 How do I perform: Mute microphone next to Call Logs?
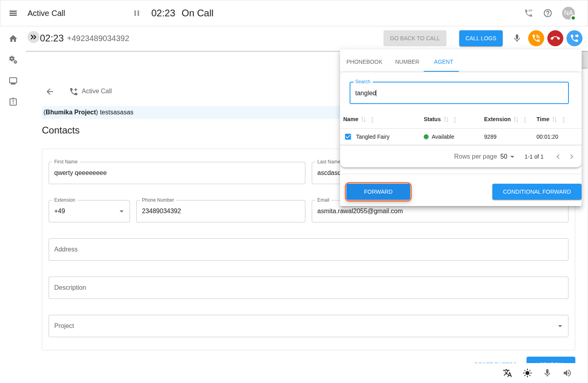pos(517,38)
